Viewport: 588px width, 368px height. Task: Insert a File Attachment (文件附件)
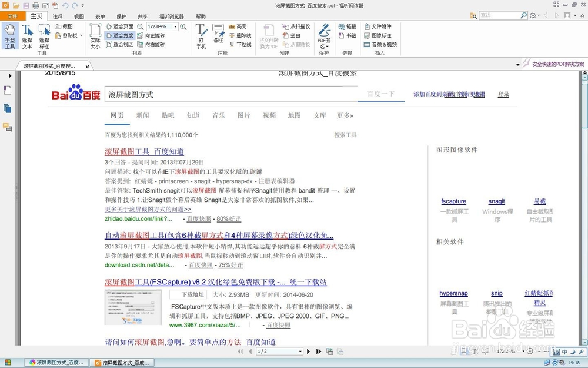point(377,26)
